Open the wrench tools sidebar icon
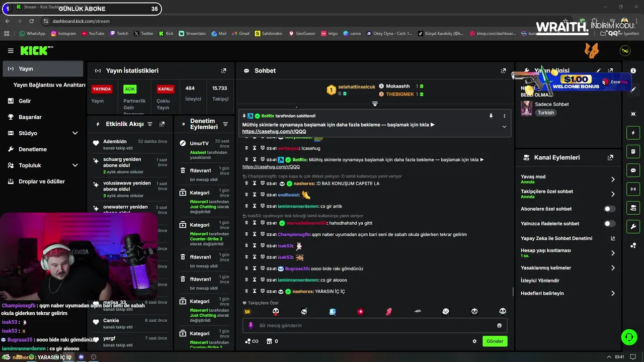The height and width of the screenshot is (362, 644). tap(633, 226)
